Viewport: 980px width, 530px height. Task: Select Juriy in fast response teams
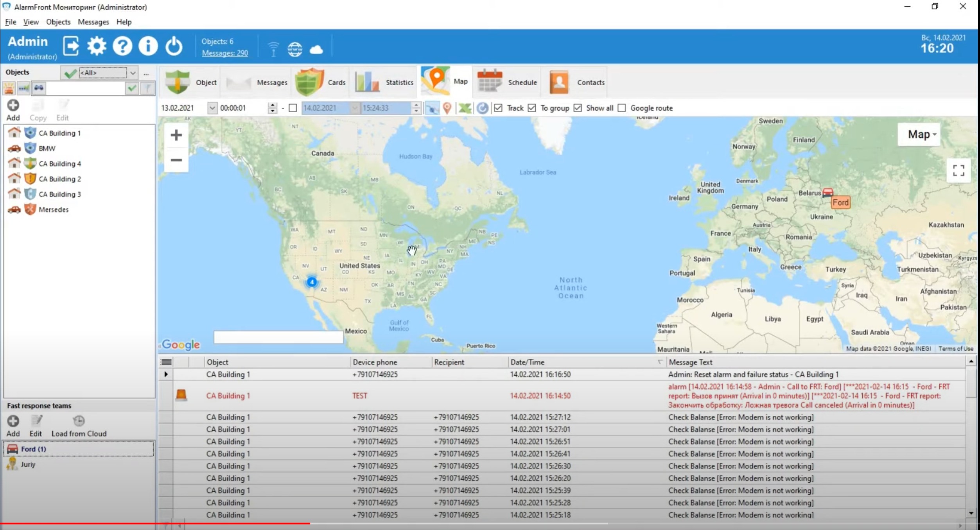[28, 464]
